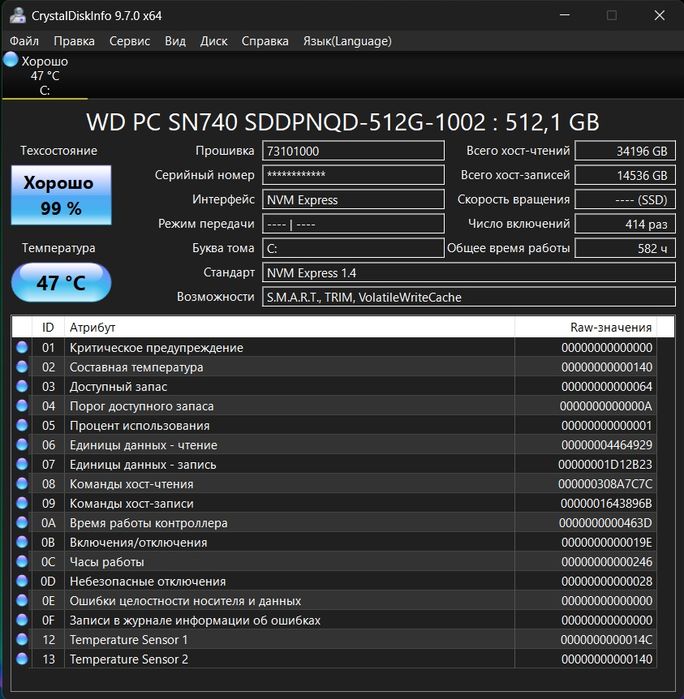Click the Атрибут column header
Image resolution: width=684 pixels, height=699 pixels.
289,327
